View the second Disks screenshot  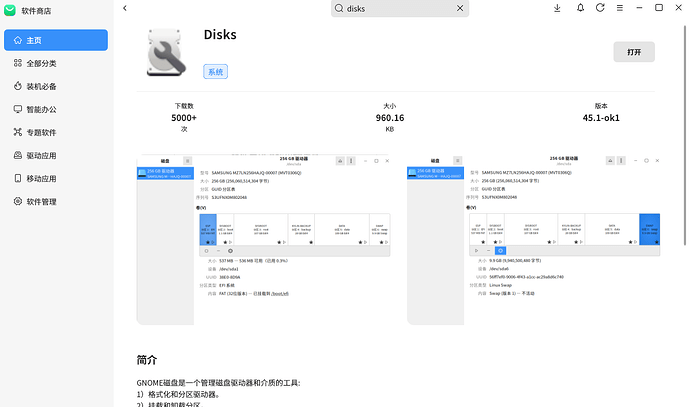533,240
